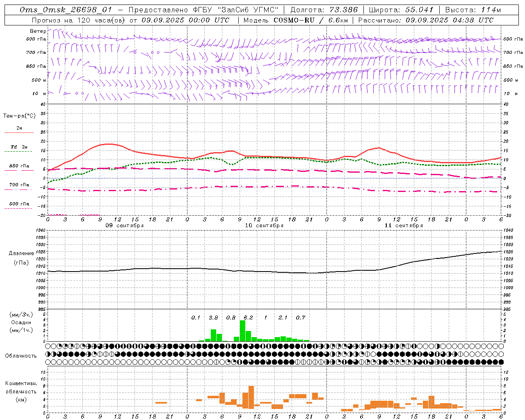
Task: Click the date label 11 сентября
Action: pyautogui.click(x=404, y=226)
